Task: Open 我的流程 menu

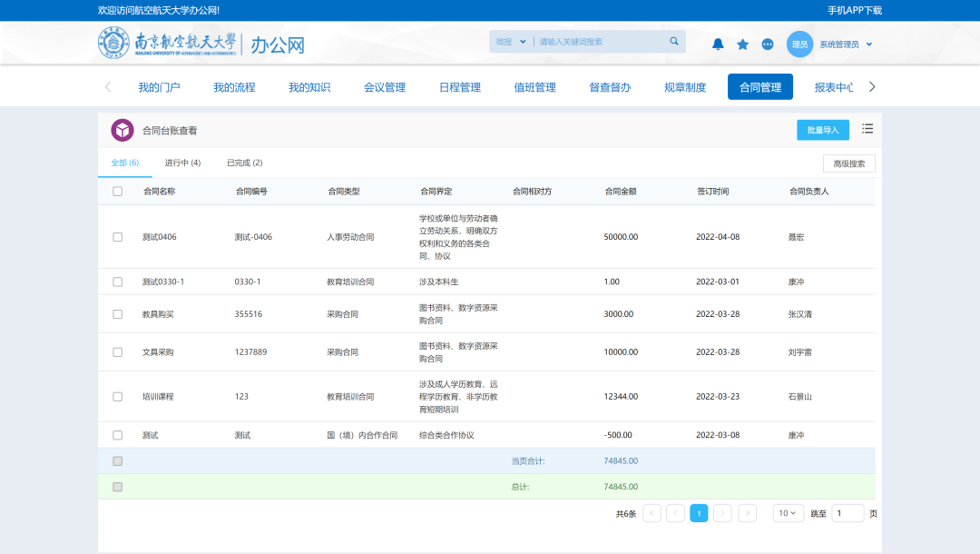Action: click(x=234, y=87)
